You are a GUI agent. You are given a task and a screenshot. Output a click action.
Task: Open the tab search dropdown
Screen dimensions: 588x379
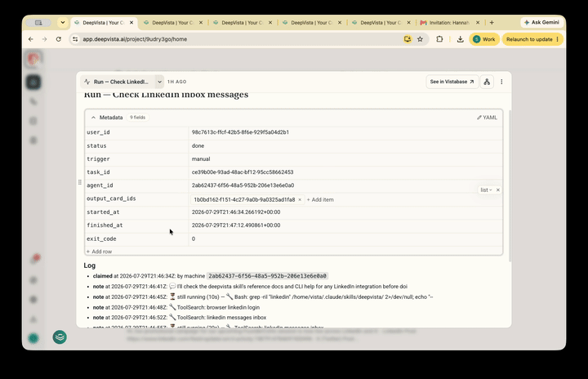coord(63,23)
